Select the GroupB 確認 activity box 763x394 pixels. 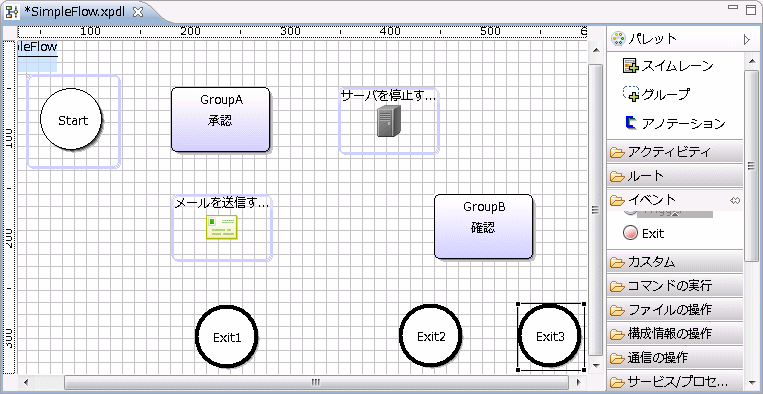click(484, 227)
